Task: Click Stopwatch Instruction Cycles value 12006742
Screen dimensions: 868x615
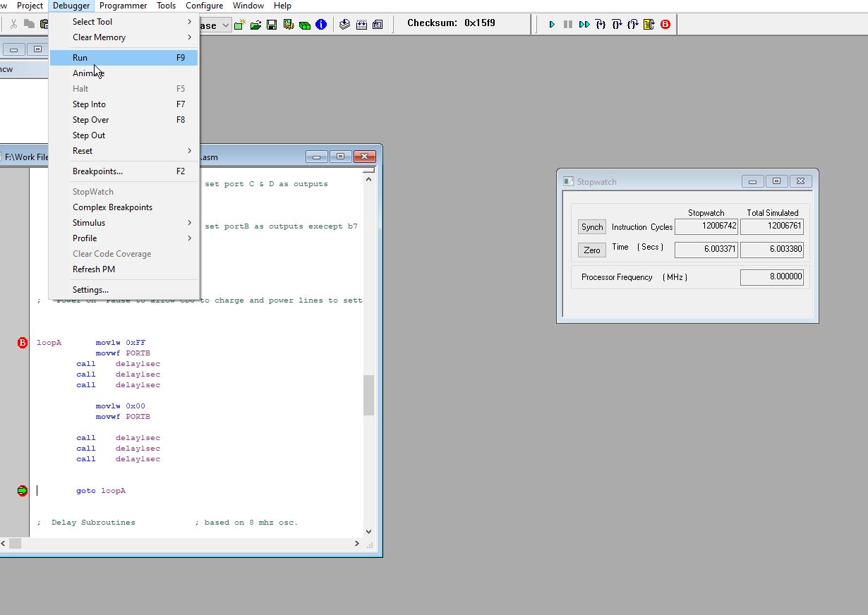Action: tap(706, 226)
